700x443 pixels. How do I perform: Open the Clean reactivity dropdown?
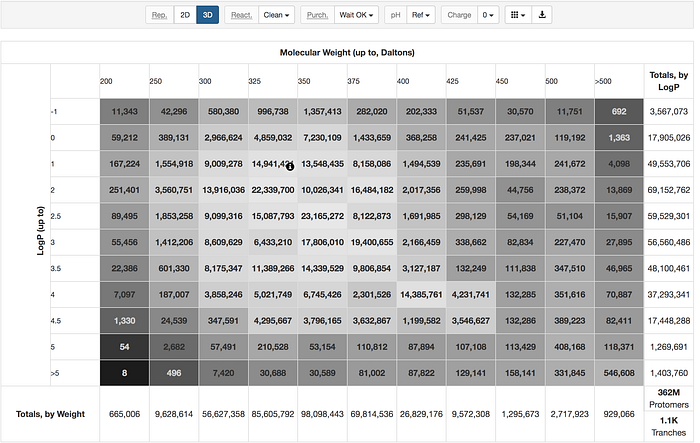pyautogui.click(x=276, y=15)
